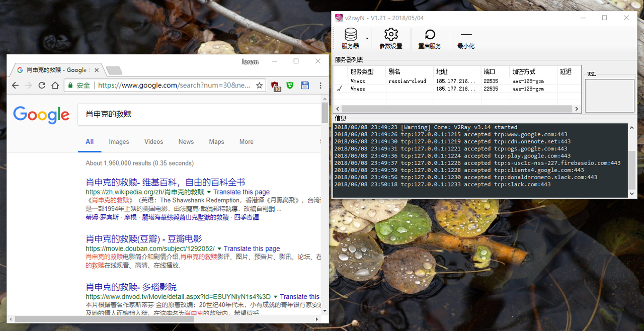Open the Chrome home page button
This screenshot has height=331, width=644.
55,86
